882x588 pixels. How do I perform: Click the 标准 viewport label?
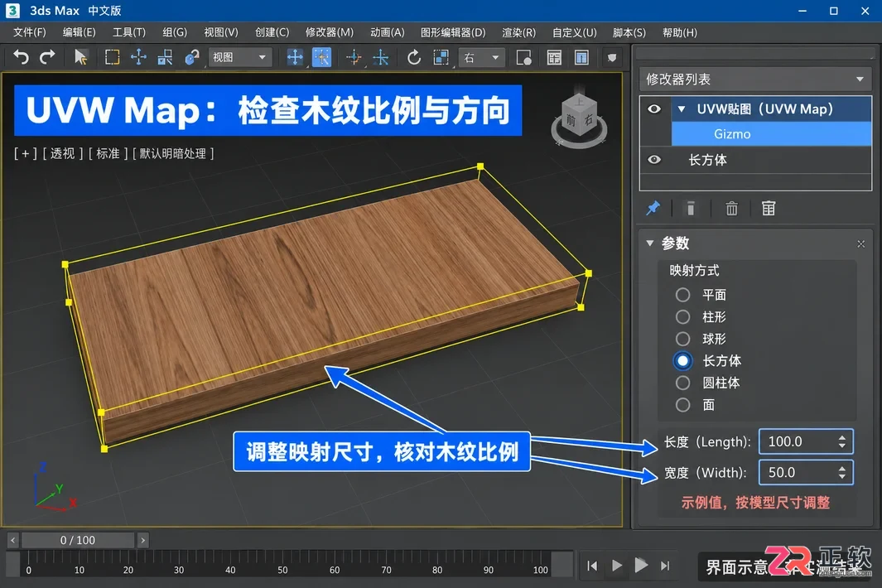(108, 153)
